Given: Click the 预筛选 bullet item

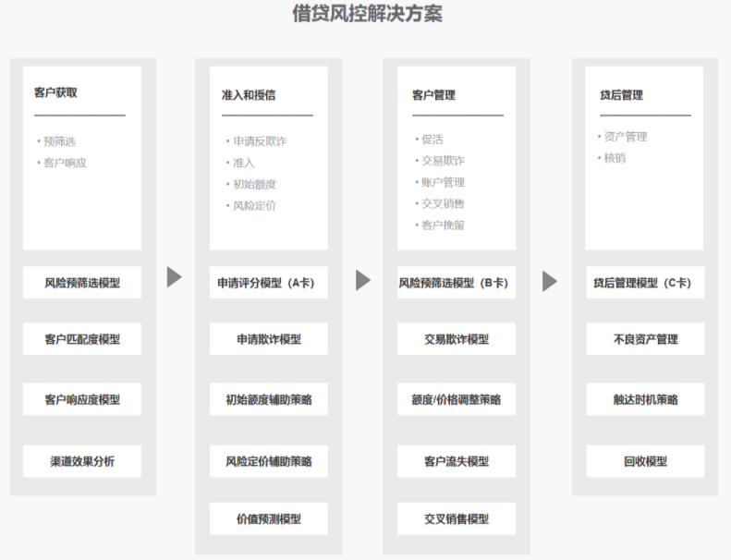Looking at the screenshot, I should [57, 141].
